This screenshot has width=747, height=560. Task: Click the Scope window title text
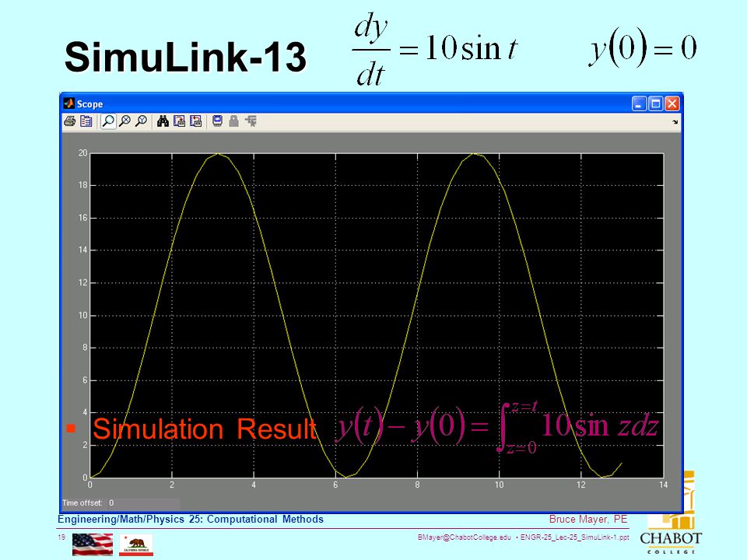[x=89, y=103]
